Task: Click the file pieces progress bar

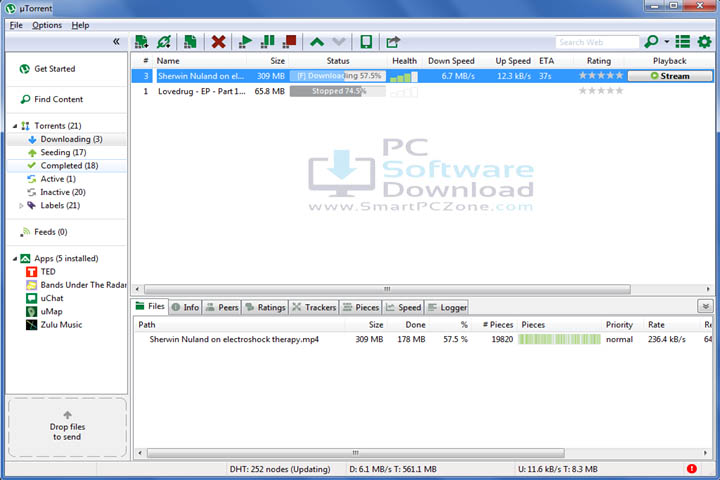Action: coord(559,339)
